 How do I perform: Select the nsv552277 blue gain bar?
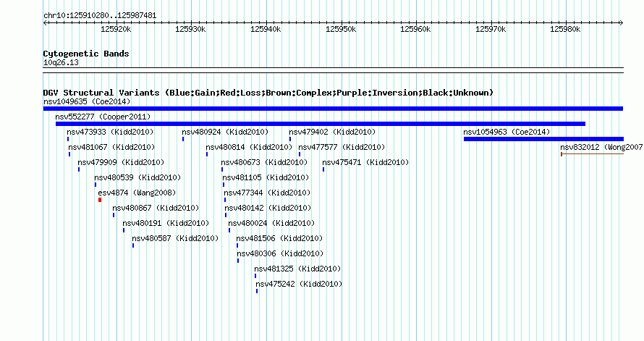coord(321,124)
